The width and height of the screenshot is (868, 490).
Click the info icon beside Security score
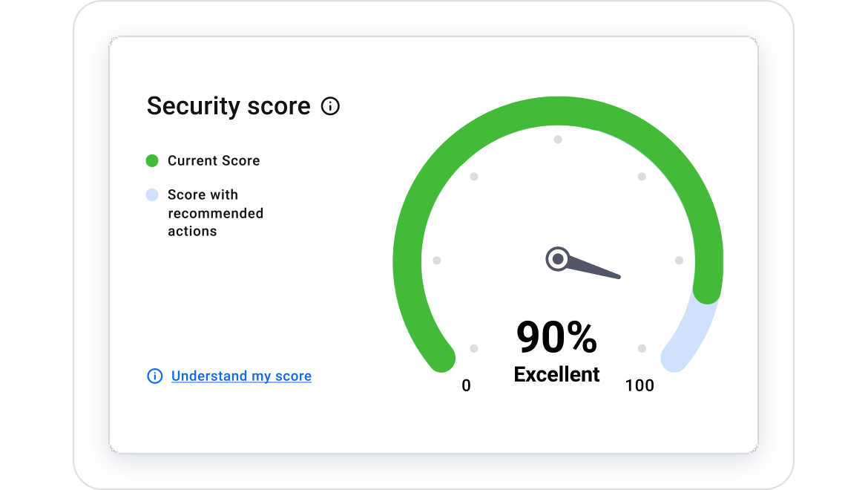(330, 105)
